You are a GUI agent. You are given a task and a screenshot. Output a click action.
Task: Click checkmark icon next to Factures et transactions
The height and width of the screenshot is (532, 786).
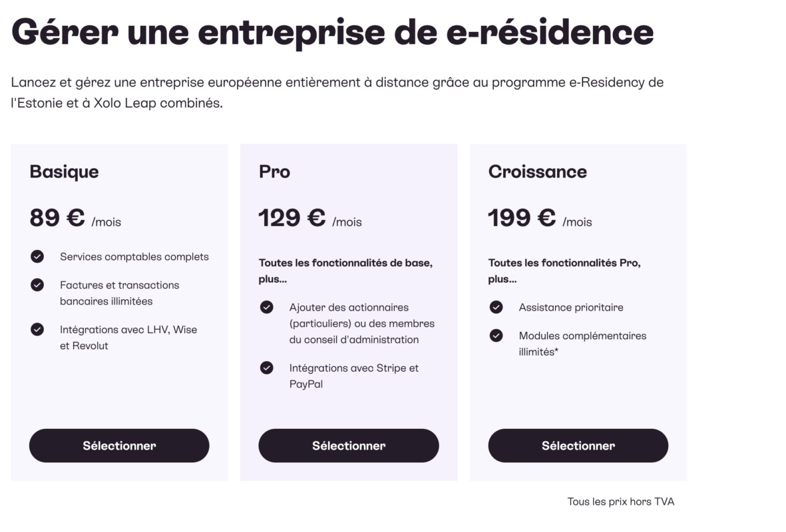click(x=37, y=285)
